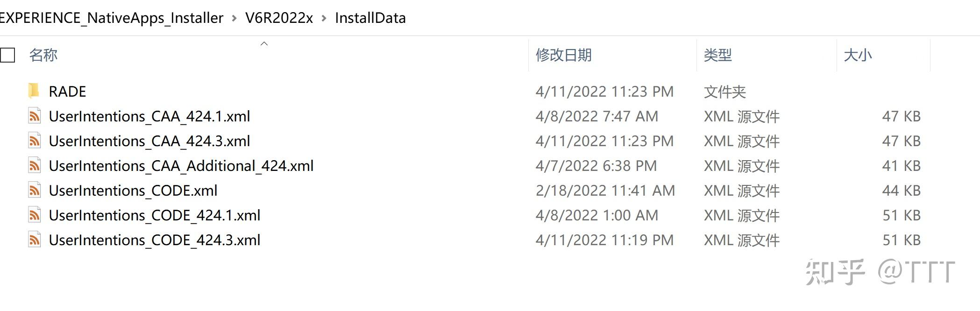
Task: Click the UserIntentions_CAA_Additional_424.xml file icon
Action: (x=34, y=166)
